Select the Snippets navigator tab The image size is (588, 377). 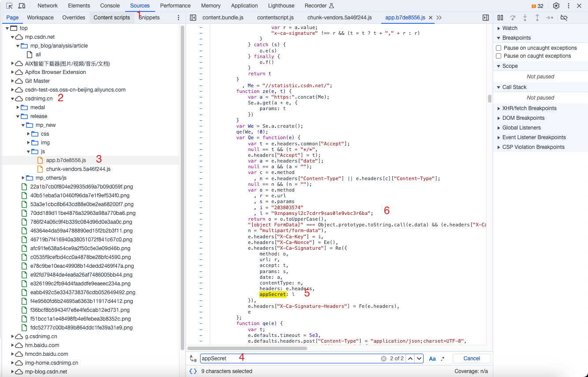pyautogui.click(x=149, y=18)
